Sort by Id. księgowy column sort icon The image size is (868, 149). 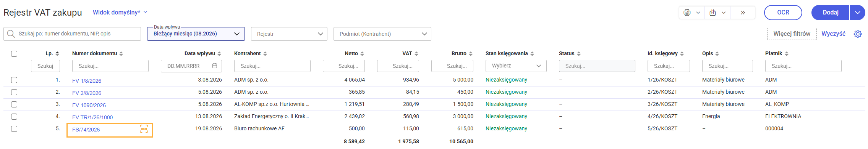682,54
